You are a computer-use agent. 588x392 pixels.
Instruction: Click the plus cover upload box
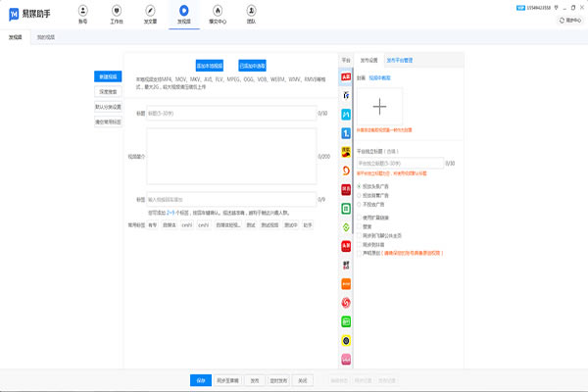(x=379, y=107)
